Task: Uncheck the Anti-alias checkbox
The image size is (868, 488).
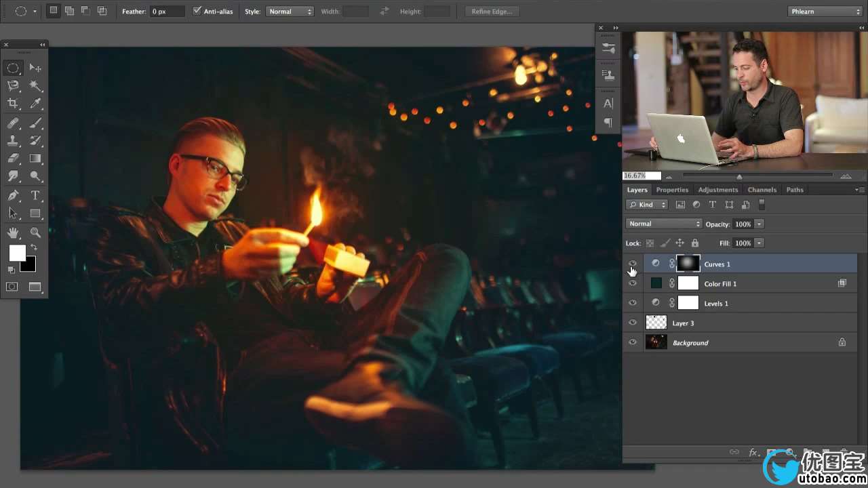Action: 197,11
